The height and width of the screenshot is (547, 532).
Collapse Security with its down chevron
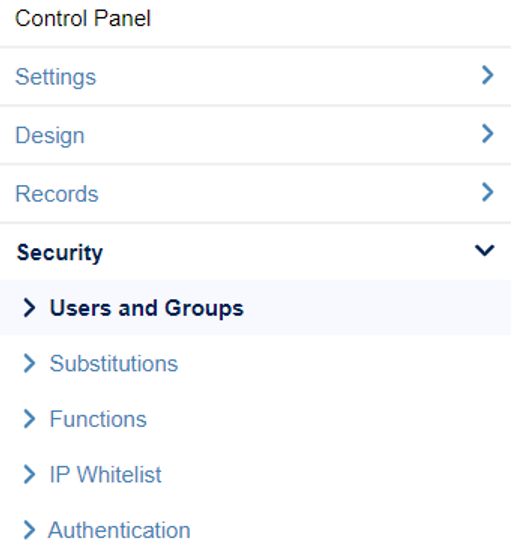coord(485,250)
